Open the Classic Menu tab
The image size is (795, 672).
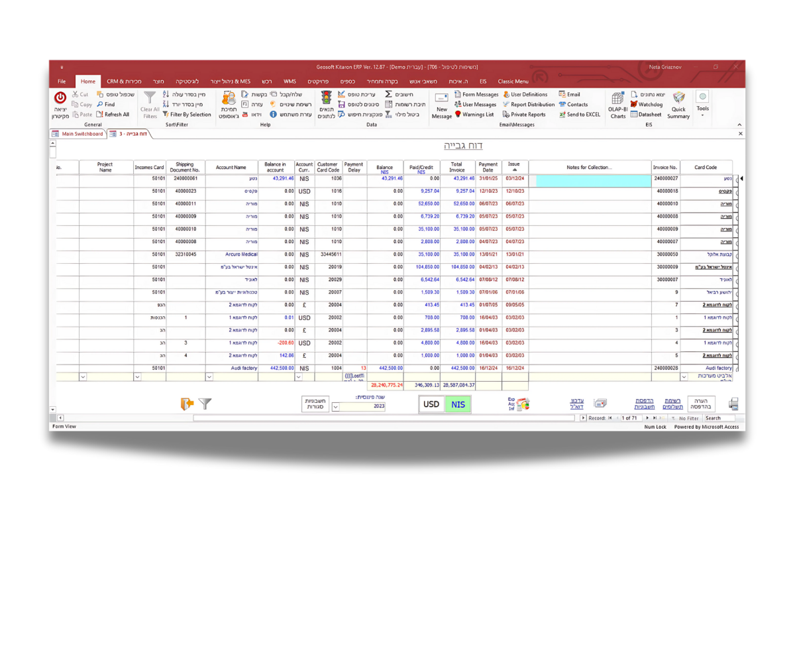point(513,82)
